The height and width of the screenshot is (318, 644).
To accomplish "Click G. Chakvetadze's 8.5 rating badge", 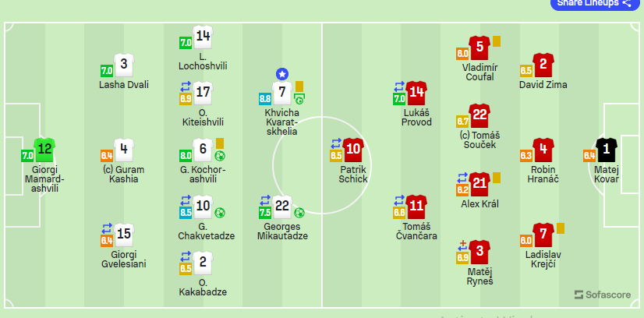I will click(x=186, y=212).
